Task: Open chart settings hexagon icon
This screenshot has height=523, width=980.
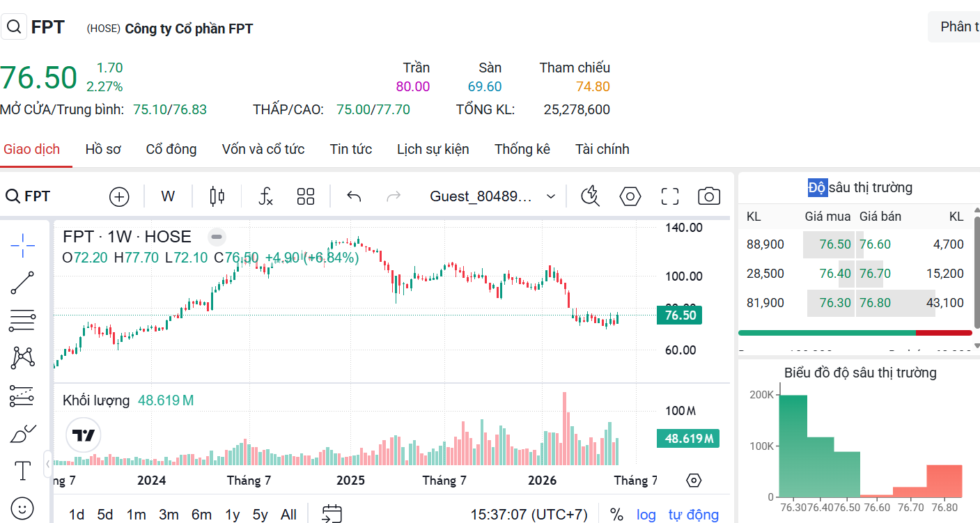Action: 630,197
